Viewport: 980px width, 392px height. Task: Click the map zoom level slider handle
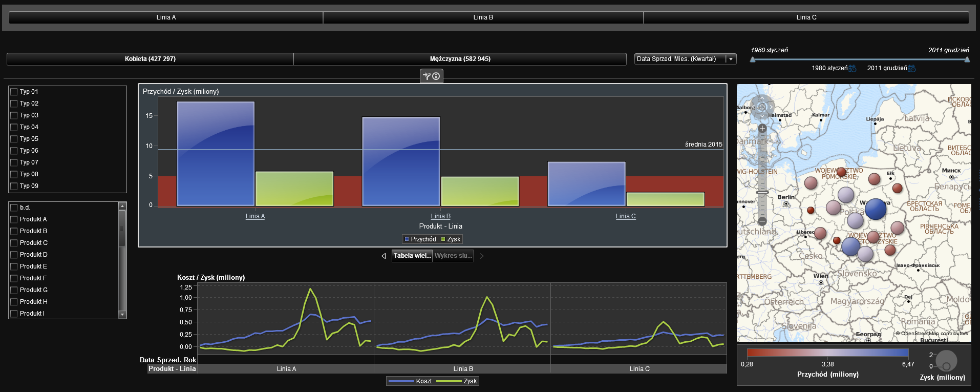762,192
